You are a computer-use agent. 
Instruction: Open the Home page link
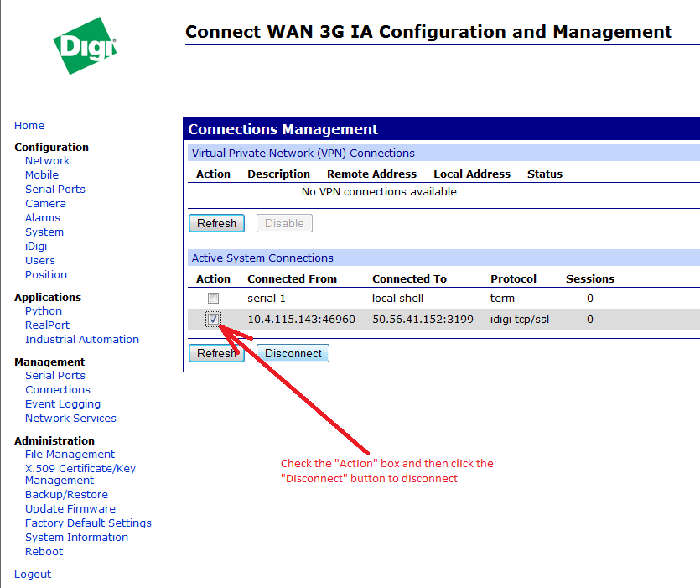tap(29, 126)
